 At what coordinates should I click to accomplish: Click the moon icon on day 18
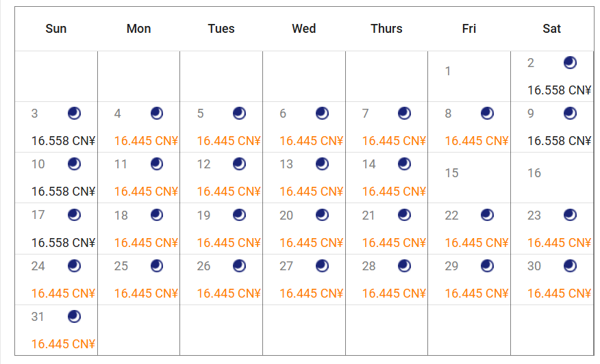tap(157, 215)
